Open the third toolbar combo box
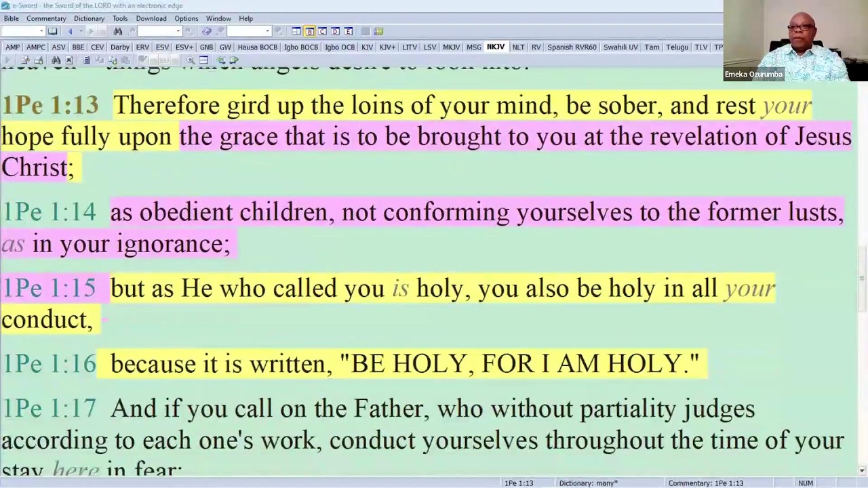868x488 pixels. (x=249, y=31)
